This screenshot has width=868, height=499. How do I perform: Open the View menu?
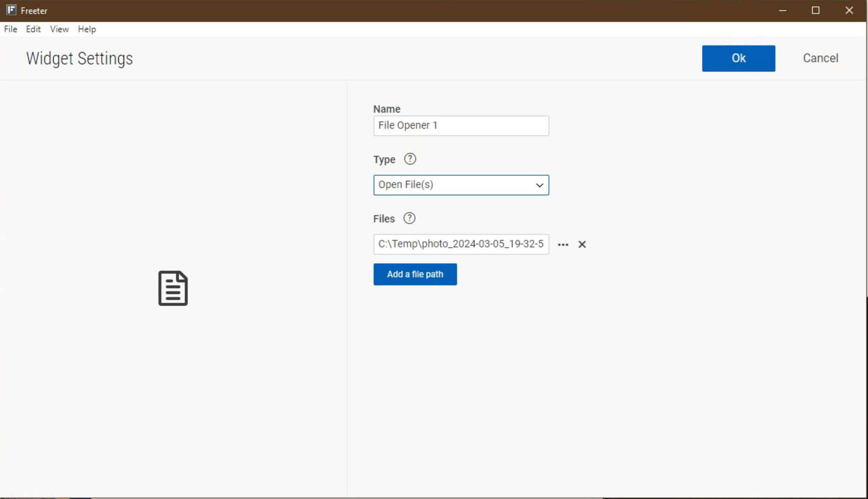pyautogui.click(x=59, y=29)
